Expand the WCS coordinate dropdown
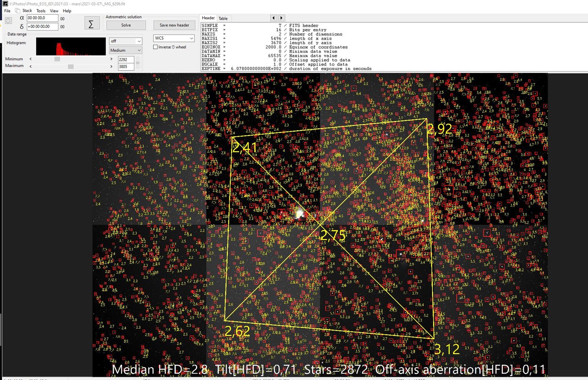This screenshot has height=380, width=588. coord(174,38)
